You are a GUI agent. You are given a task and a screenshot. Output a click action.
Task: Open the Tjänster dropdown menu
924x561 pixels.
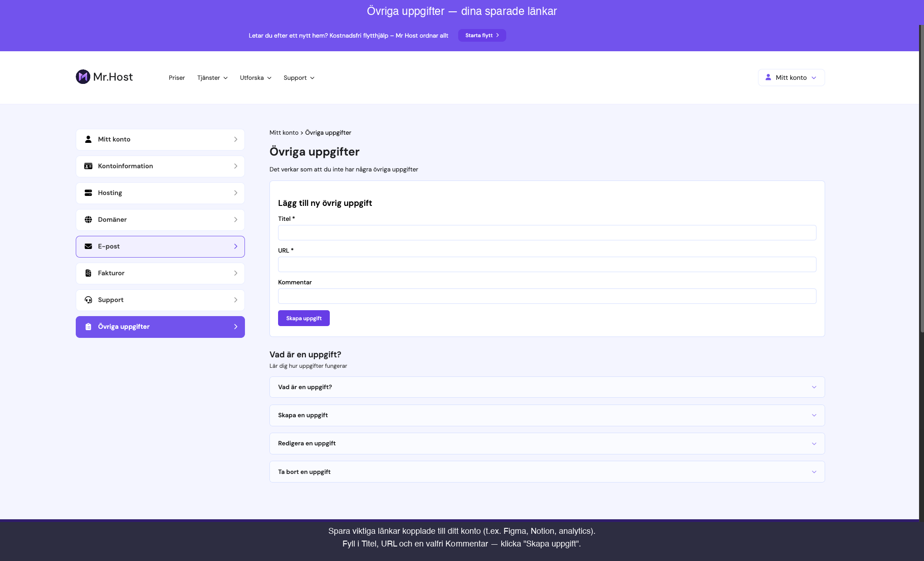[212, 78]
